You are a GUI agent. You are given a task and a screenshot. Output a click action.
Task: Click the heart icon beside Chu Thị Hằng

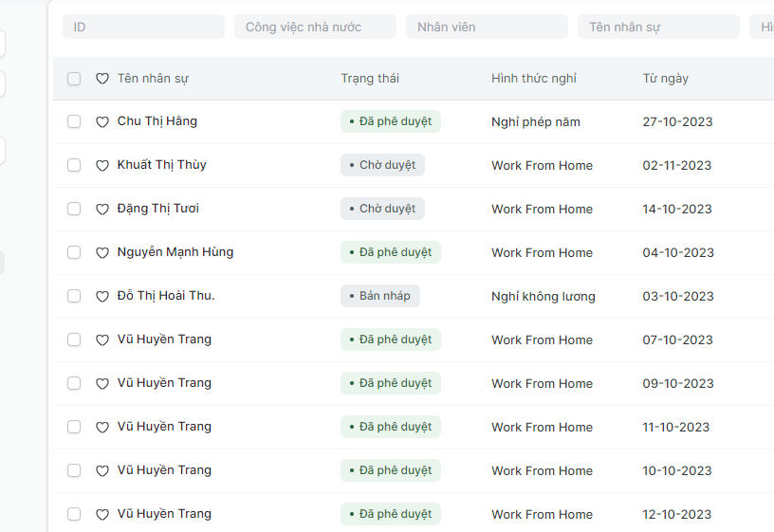point(102,122)
